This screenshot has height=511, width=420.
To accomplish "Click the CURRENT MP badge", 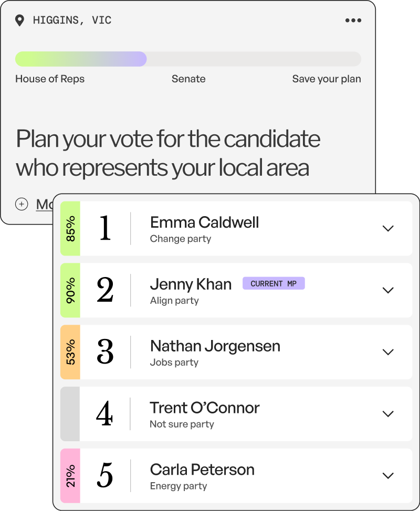I will 274,283.
